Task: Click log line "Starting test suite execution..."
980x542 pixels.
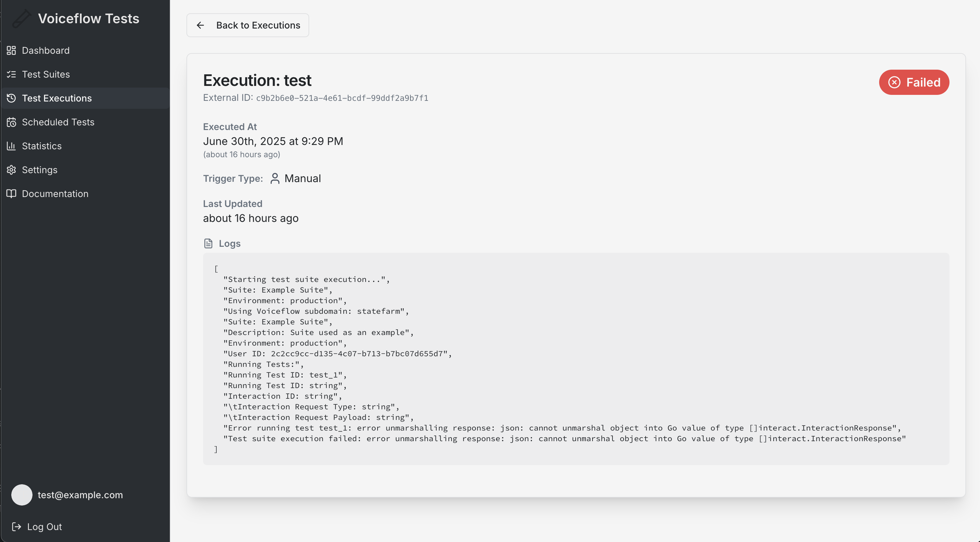Action: (x=307, y=279)
